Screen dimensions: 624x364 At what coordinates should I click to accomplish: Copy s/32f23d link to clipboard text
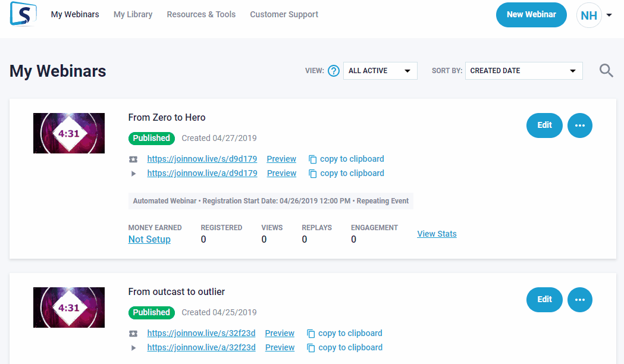[350, 333]
